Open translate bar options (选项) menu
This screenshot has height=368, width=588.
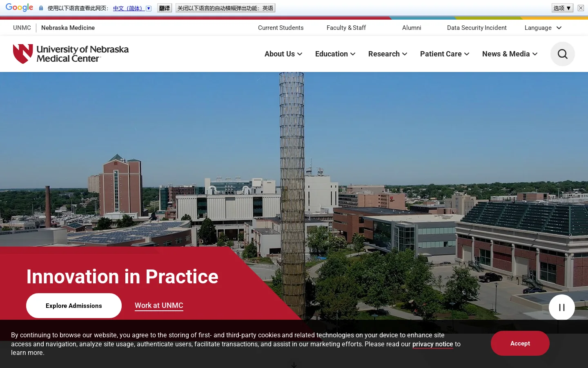click(562, 8)
